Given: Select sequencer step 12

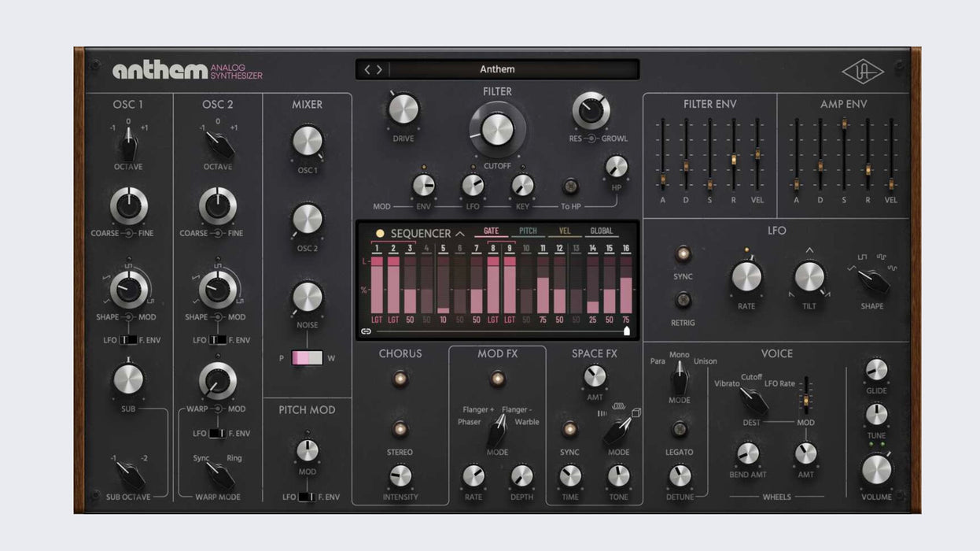Looking at the screenshot, I should click(x=560, y=249).
